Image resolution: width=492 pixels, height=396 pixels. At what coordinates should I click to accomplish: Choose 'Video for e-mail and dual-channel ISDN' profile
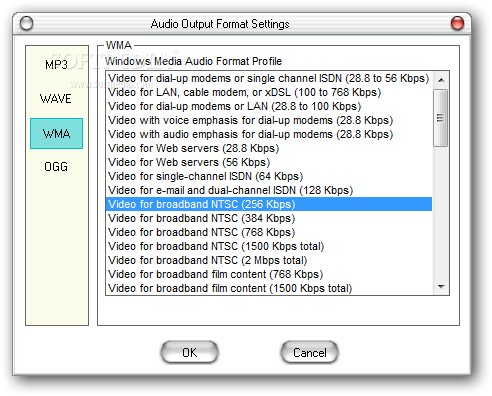click(x=269, y=190)
